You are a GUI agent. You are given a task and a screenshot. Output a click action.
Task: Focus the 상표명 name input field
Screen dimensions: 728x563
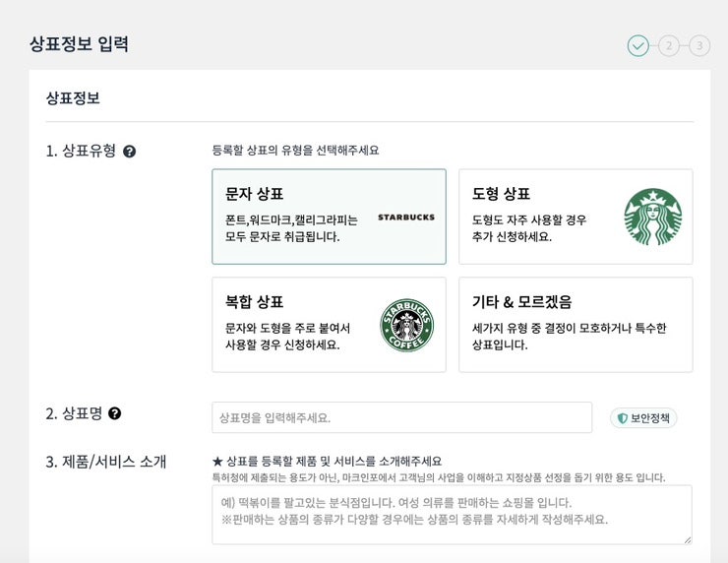coord(401,417)
